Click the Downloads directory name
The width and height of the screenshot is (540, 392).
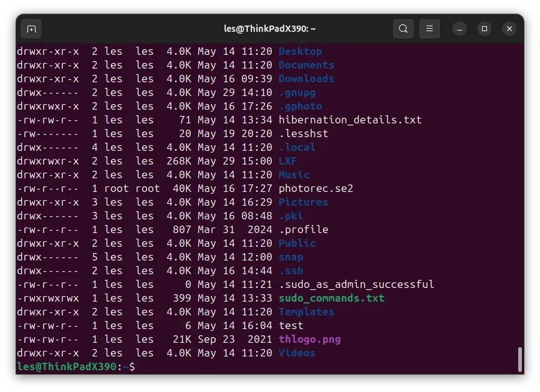click(x=306, y=79)
